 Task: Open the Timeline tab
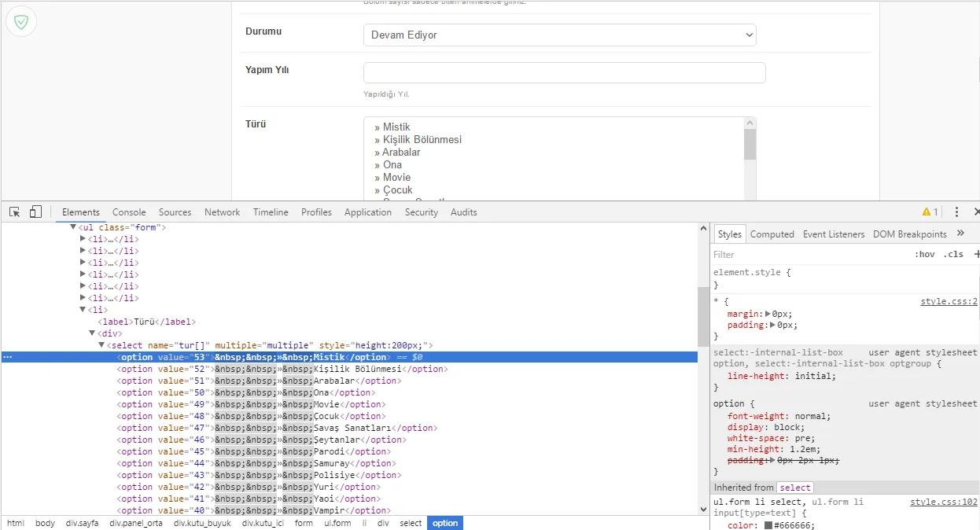coord(271,212)
